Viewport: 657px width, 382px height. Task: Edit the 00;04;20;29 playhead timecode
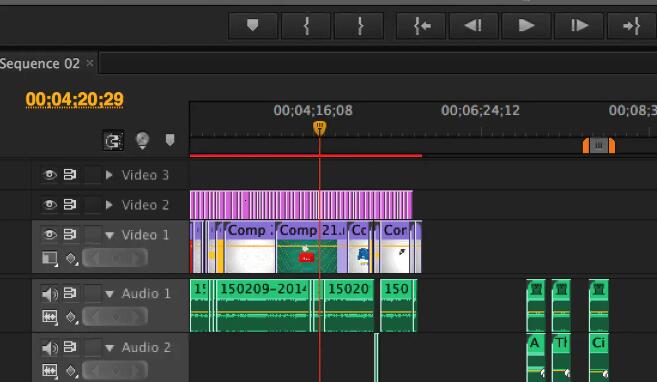tap(75, 100)
